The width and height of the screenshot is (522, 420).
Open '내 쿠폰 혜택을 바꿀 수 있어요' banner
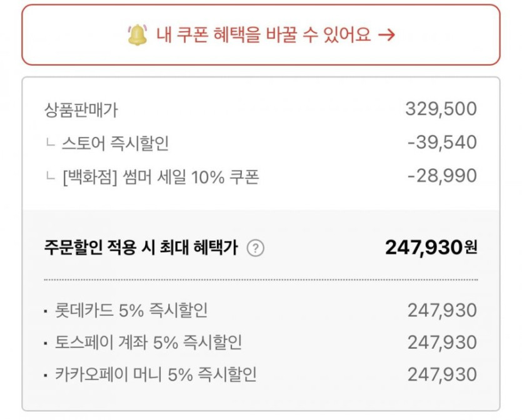(x=260, y=35)
